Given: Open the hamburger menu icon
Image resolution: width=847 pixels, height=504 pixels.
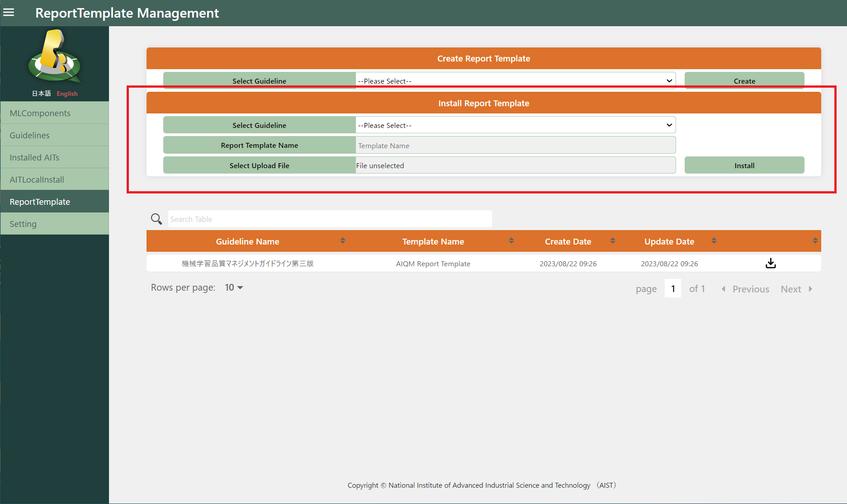Looking at the screenshot, I should point(9,13).
